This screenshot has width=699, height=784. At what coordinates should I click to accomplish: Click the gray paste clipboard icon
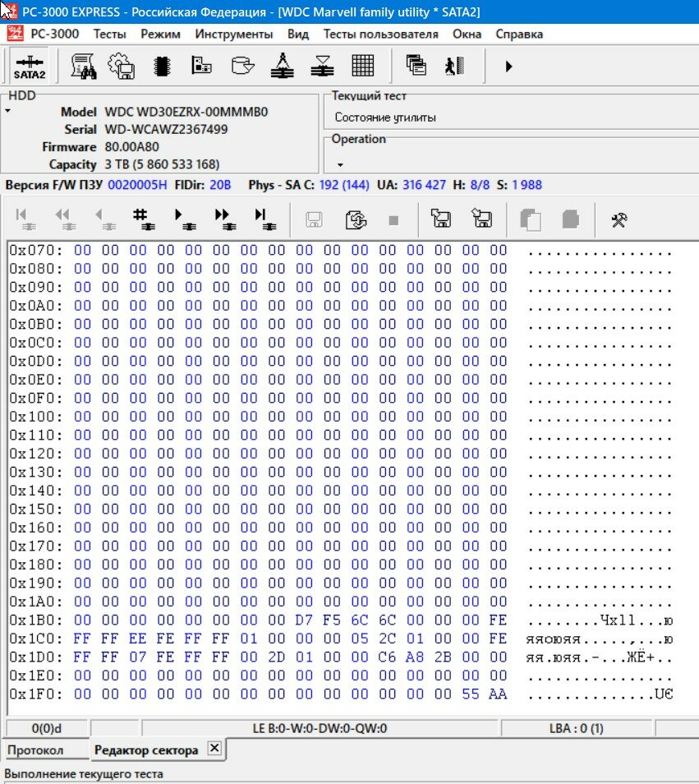coord(571,219)
